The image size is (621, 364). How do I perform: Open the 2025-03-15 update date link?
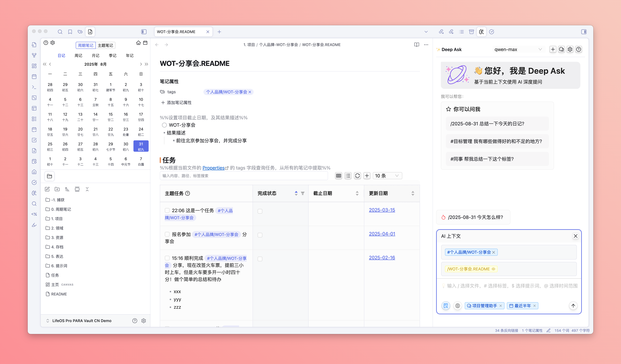(382, 210)
